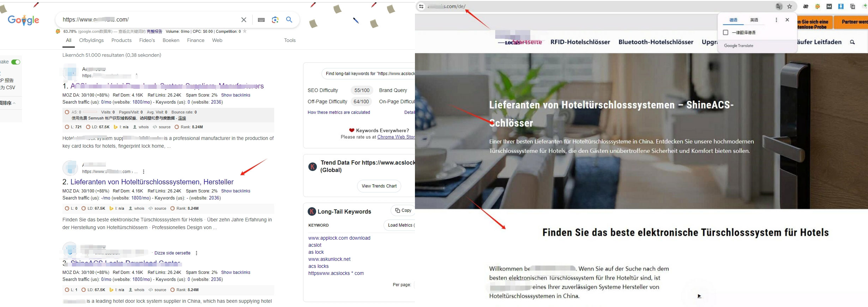Open more options for third search result
This screenshot has width=868, height=307.
[x=196, y=253]
